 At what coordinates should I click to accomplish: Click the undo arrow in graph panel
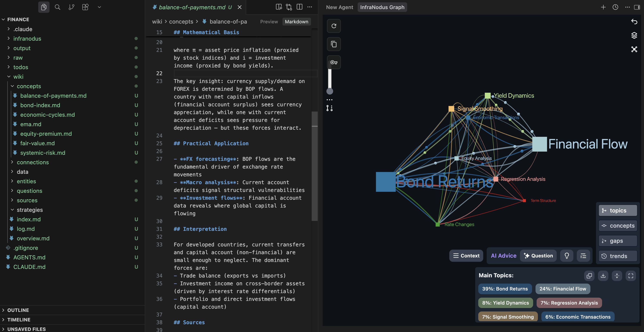click(x=634, y=21)
